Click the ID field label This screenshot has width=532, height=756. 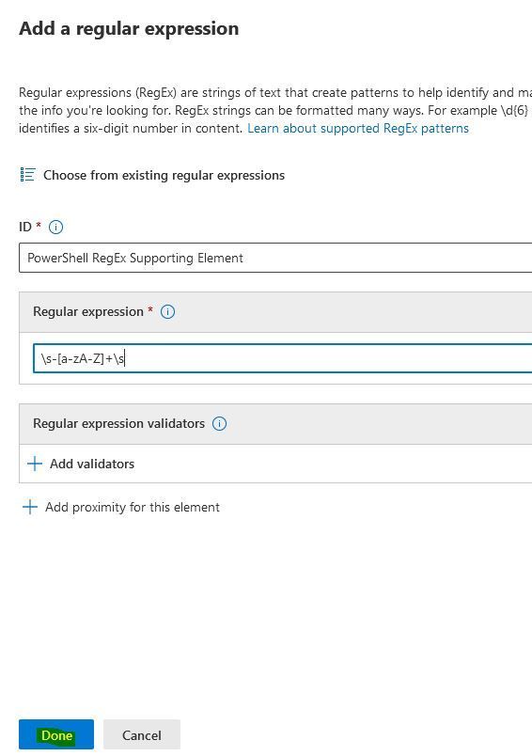[x=25, y=227]
